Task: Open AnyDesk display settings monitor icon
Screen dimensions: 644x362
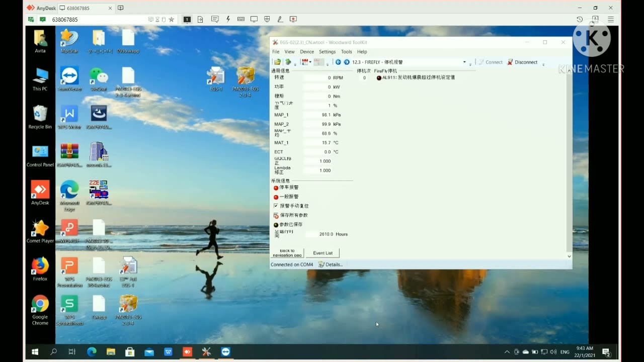Action: (x=254, y=20)
